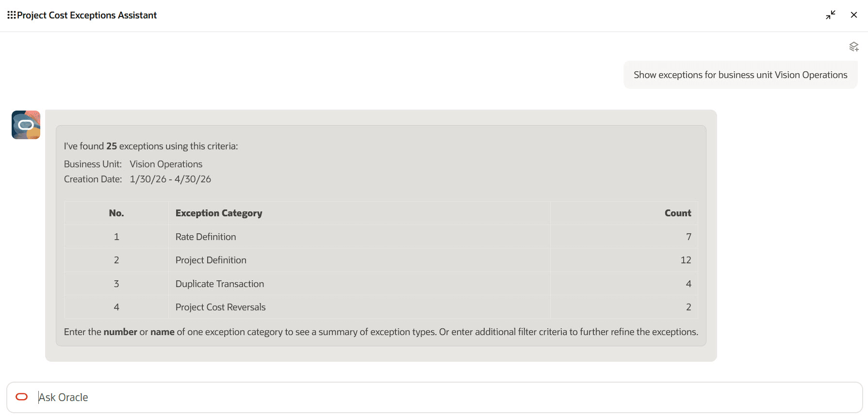Click row number 4 in the table

coord(116,307)
